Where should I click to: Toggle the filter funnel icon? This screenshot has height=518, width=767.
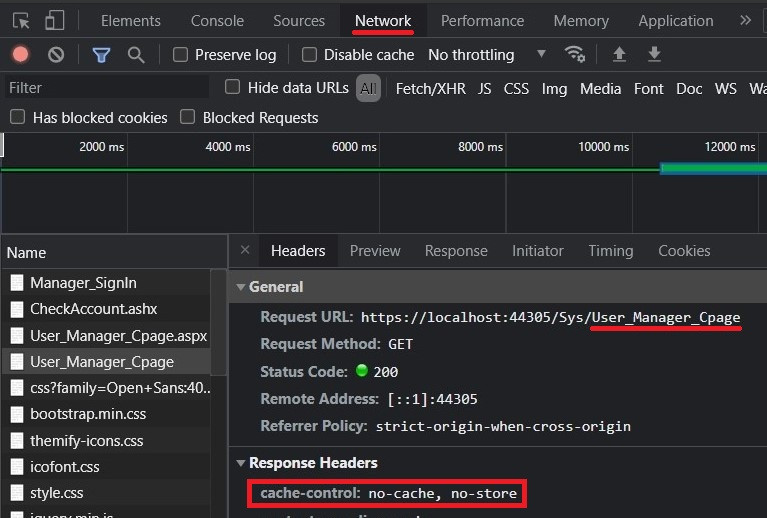pyautogui.click(x=101, y=55)
